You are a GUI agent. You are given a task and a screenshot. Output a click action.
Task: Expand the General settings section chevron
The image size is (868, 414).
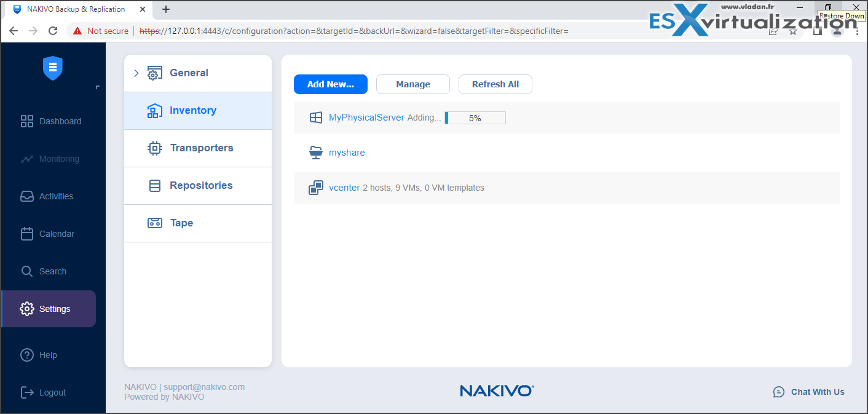[136, 73]
